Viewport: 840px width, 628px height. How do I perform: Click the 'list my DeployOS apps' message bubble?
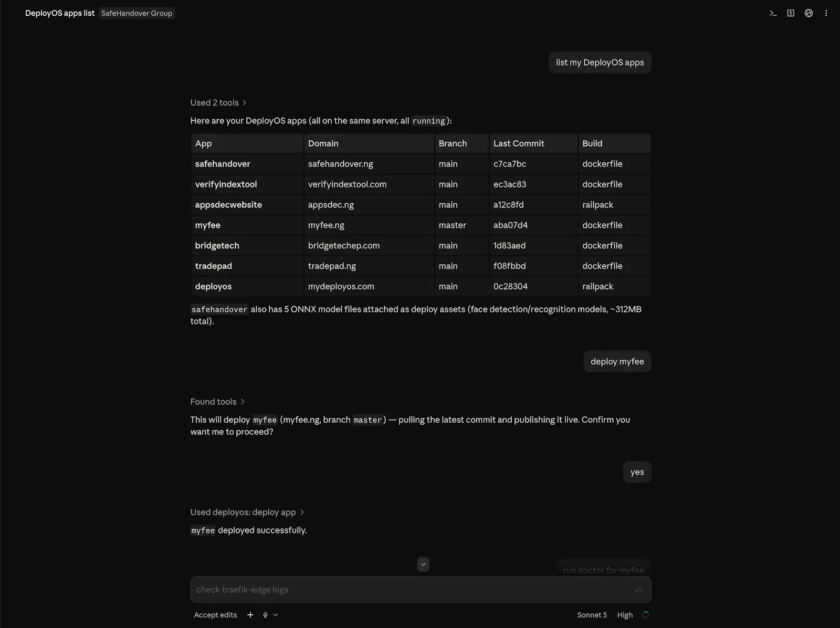pos(600,62)
